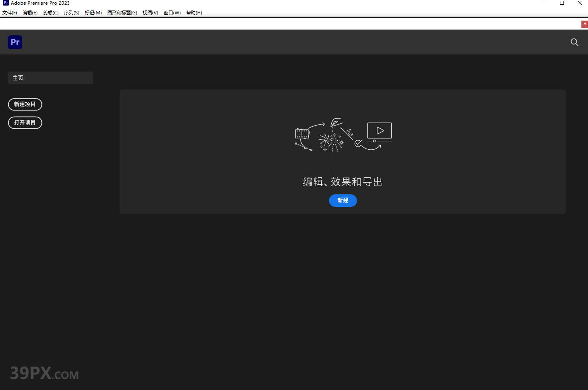Image resolution: width=588 pixels, height=390 pixels.
Task: Maximize the Premiere Pro window
Action: [x=562, y=3]
